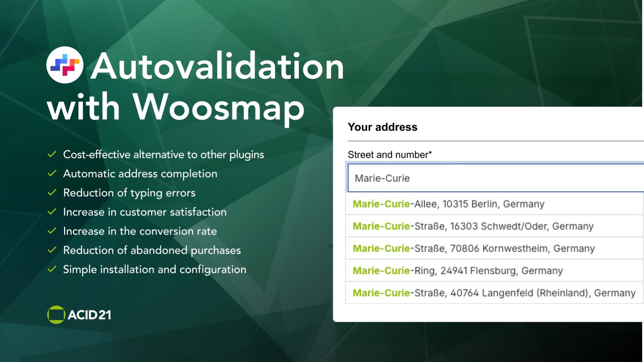Click checkmark beside 'Simple installation and configuration'
This screenshot has height=362, width=644.
[x=52, y=269]
